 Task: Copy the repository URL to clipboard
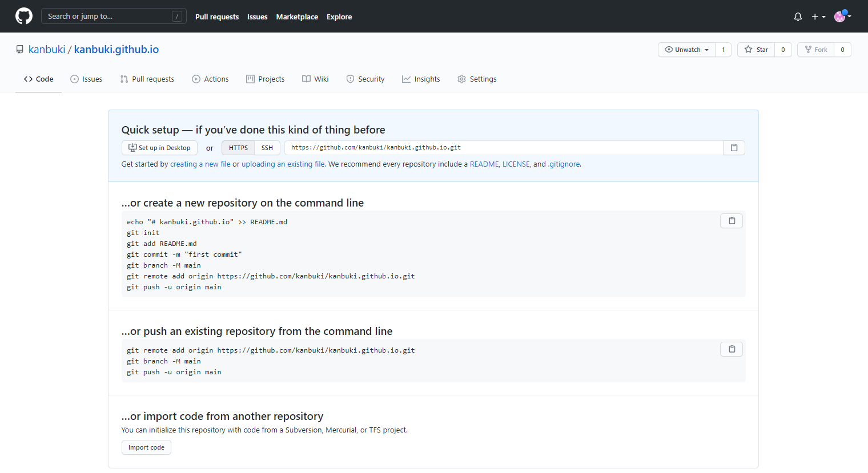click(x=734, y=148)
